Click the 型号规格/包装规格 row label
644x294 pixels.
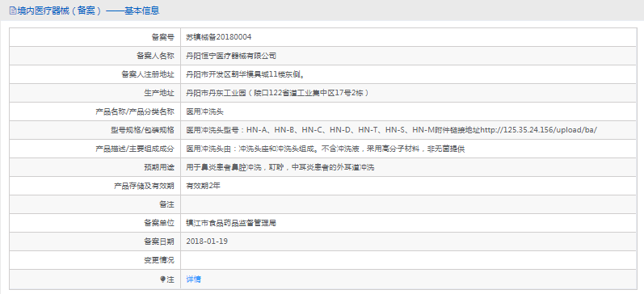coord(140,130)
